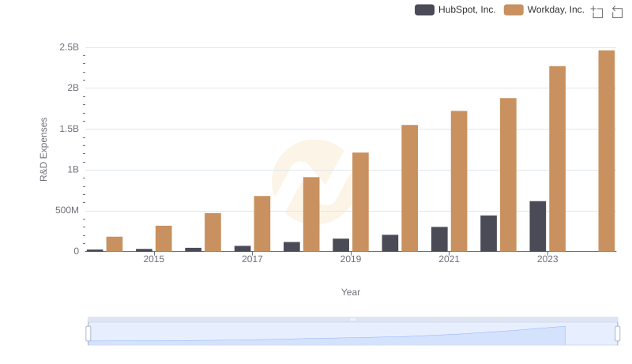The width and height of the screenshot is (632, 364).
Task: Toggle the Workday, Inc. legend series
Action: pos(544,9)
